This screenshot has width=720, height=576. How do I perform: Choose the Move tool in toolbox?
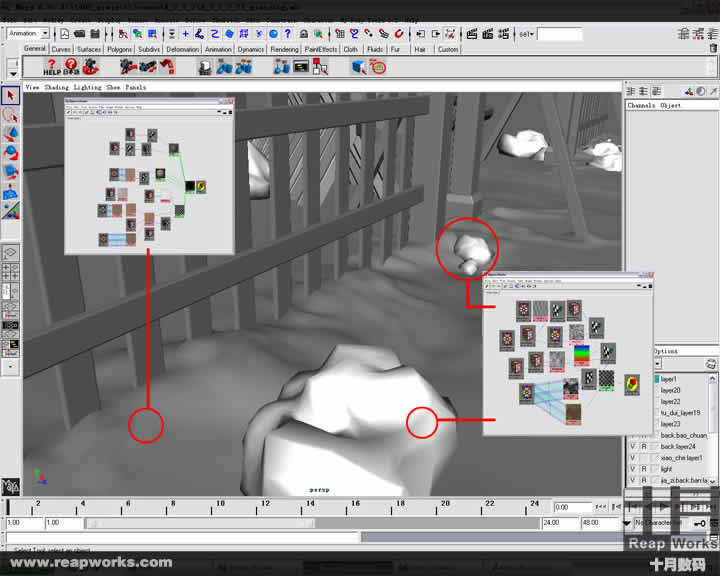[11, 134]
